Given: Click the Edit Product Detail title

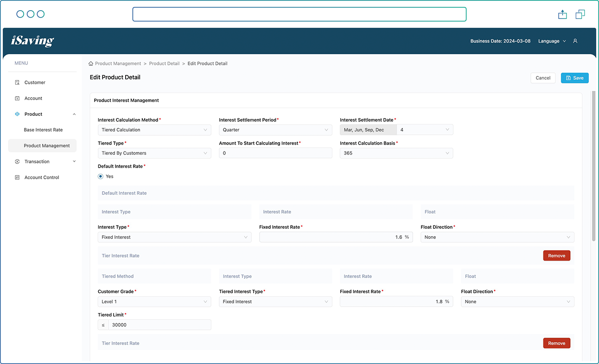Looking at the screenshot, I should click(x=115, y=77).
